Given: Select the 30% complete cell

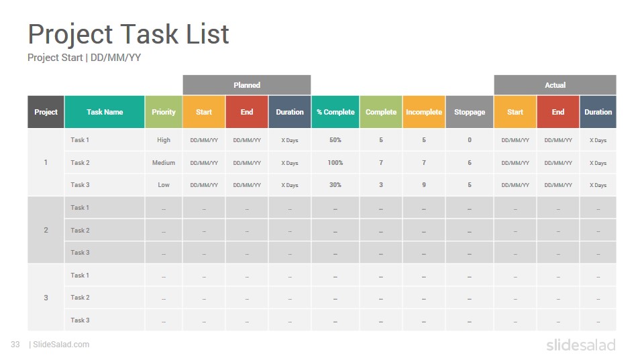Looking at the screenshot, I should coord(335,185).
